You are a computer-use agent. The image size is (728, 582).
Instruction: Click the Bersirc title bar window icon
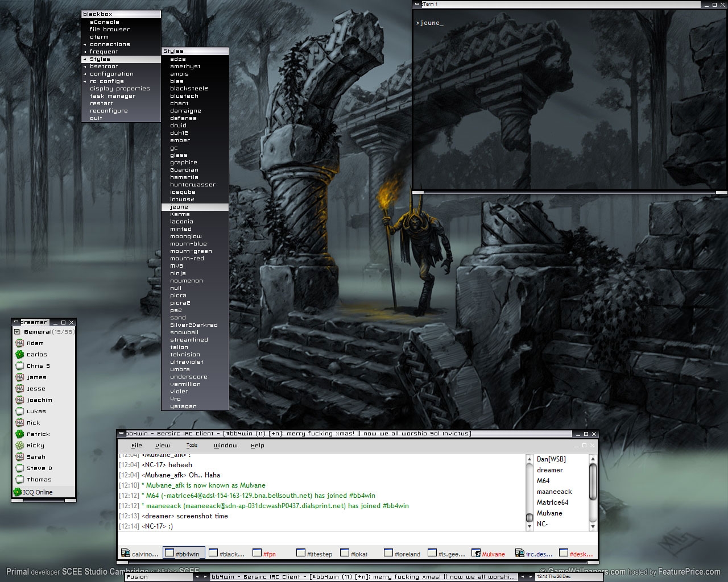[121, 434]
